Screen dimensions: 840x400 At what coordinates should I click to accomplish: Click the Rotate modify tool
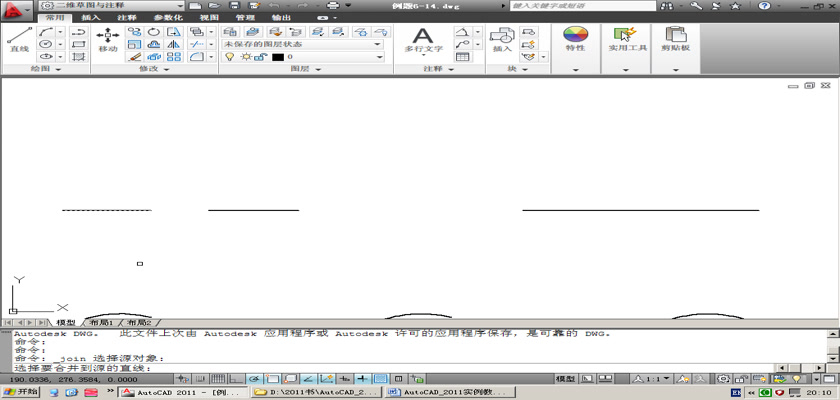pos(154,32)
